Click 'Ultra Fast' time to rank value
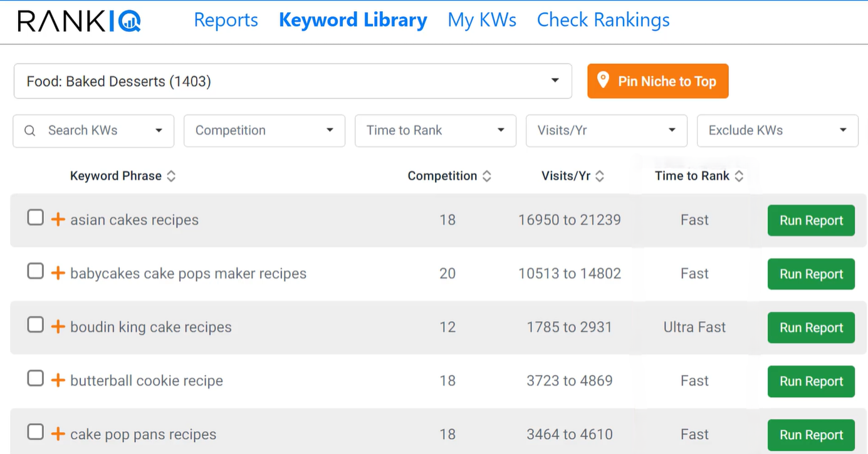This screenshot has width=868, height=454. pos(694,327)
